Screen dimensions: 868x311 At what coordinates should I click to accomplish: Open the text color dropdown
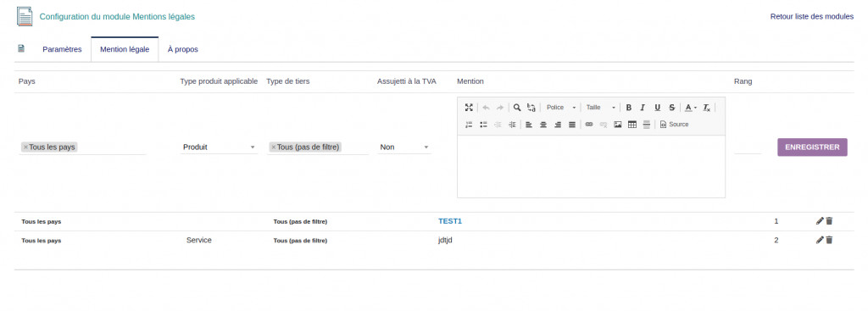coord(690,108)
